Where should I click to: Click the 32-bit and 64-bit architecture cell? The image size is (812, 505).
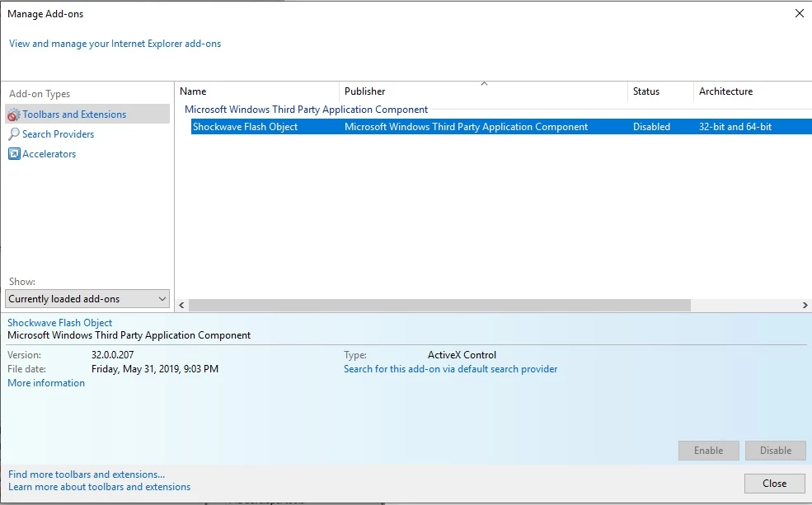point(735,127)
